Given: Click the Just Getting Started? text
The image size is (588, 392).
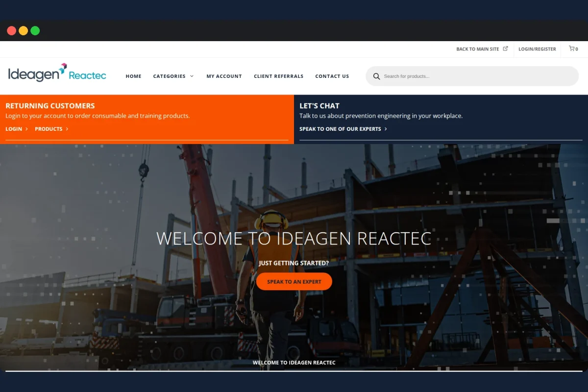Looking at the screenshot, I should coord(294,263).
